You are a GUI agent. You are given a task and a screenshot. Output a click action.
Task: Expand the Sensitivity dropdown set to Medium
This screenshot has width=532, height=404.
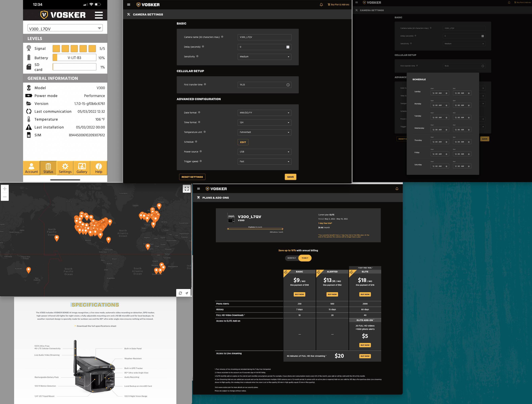pos(264,57)
